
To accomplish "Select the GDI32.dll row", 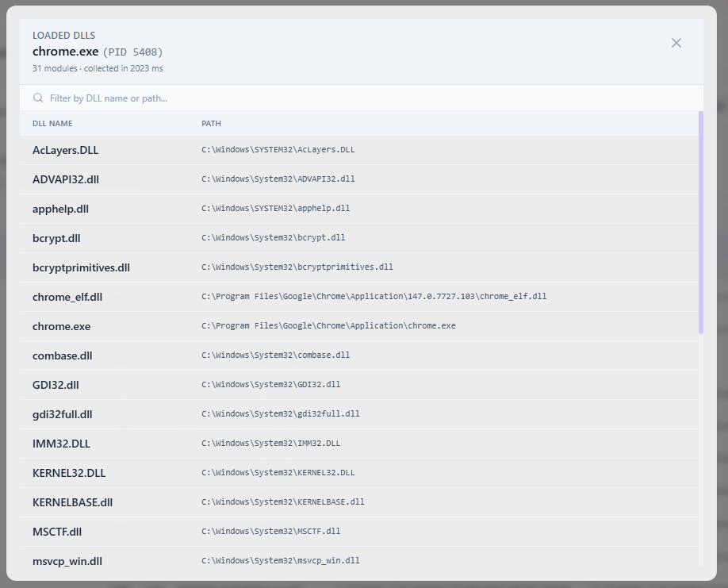I will click(359, 385).
